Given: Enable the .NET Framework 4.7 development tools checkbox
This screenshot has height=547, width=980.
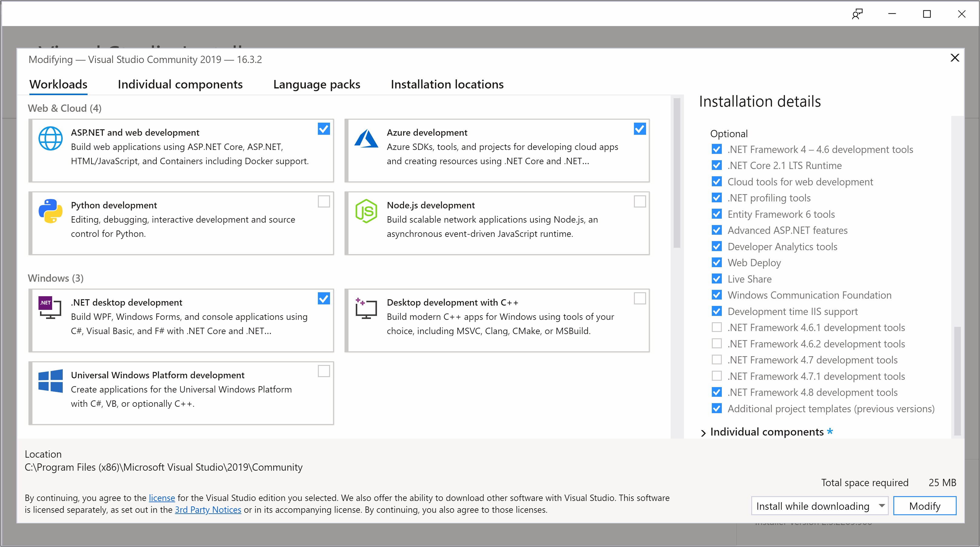Looking at the screenshot, I should click(x=715, y=359).
